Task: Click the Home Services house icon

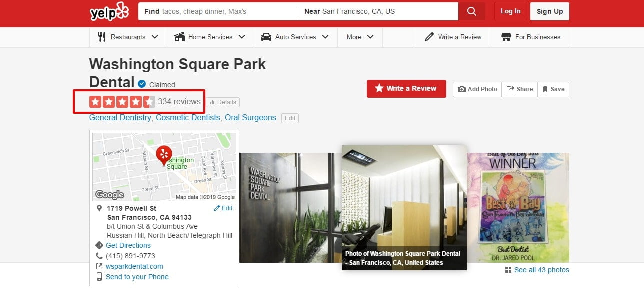Action: click(x=179, y=37)
